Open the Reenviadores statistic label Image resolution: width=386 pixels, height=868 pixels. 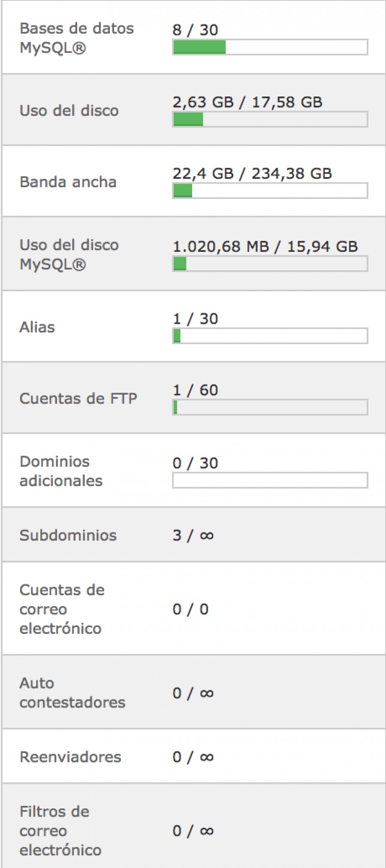[70, 757]
